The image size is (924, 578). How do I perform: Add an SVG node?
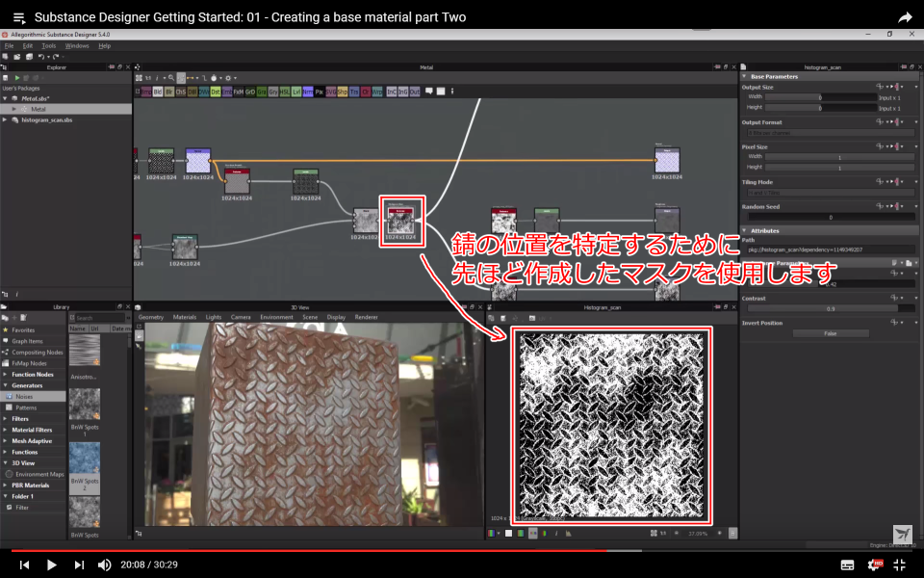point(330,92)
